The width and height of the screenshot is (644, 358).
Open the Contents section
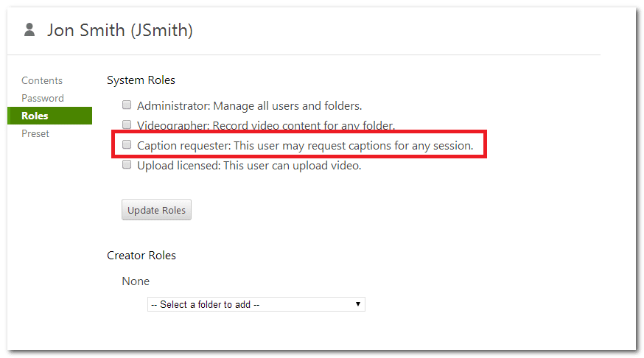[x=42, y=80]
